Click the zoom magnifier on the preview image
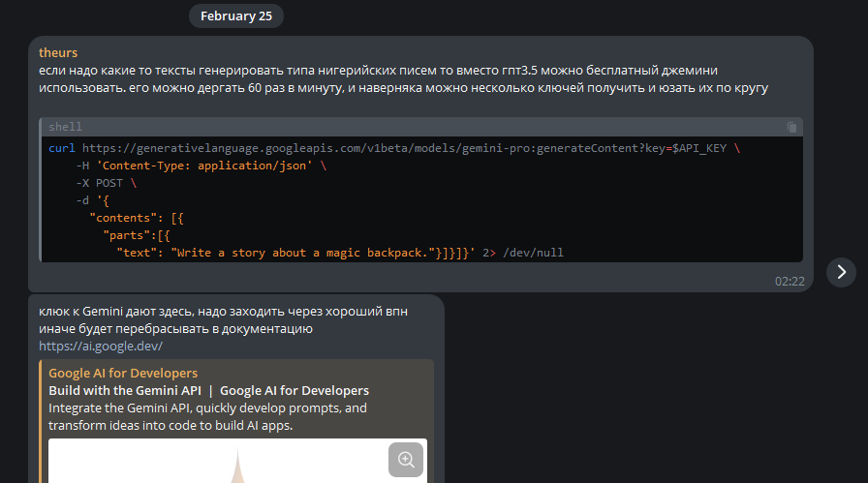 (x=406, y=460)
